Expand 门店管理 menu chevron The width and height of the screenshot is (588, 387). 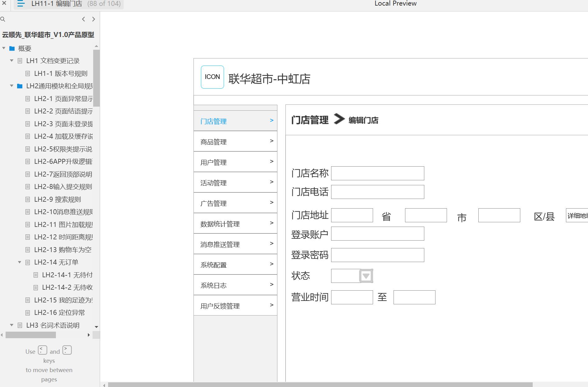[272, 120]
